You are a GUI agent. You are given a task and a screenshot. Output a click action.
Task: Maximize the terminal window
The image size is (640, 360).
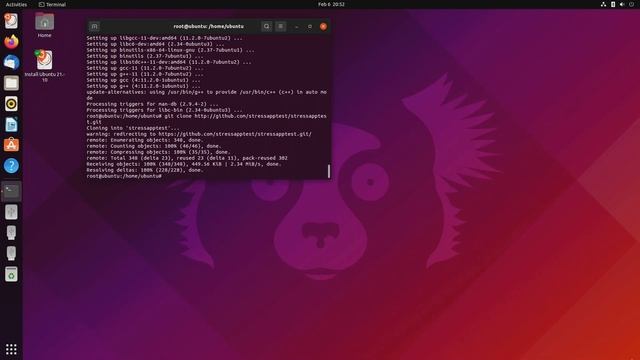[x=310, y=27]
